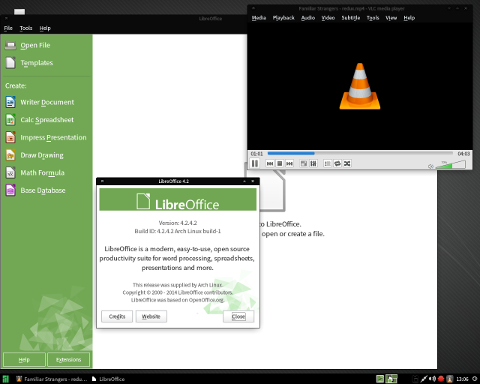Switch to LibreOffice taskbar entry

tap(108, 379)
